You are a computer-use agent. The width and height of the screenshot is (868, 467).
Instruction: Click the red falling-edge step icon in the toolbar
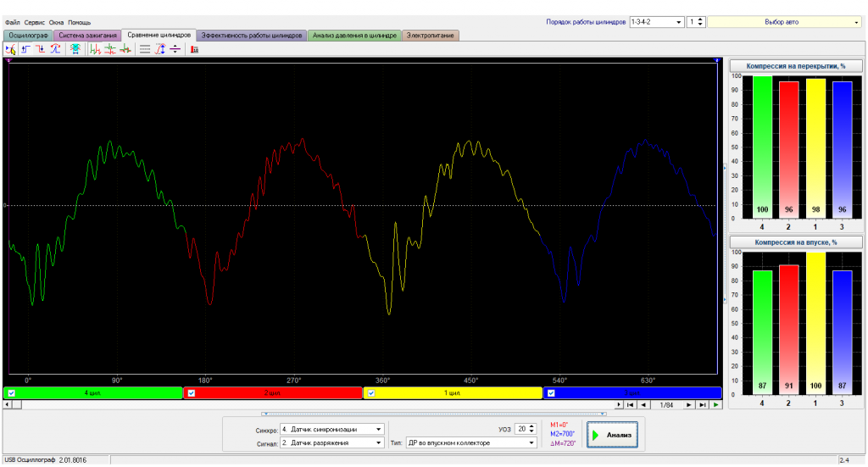pos(41,49)
